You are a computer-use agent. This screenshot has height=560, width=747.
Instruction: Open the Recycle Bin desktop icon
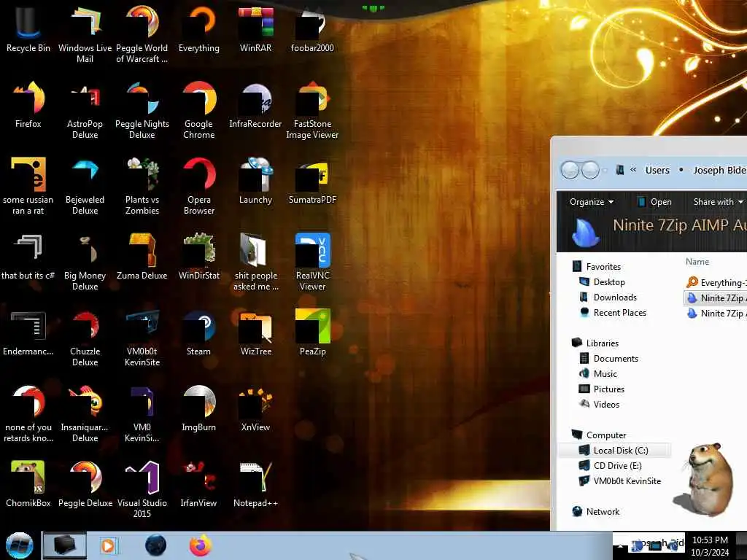pyautogui.click(x=28, y=29)
